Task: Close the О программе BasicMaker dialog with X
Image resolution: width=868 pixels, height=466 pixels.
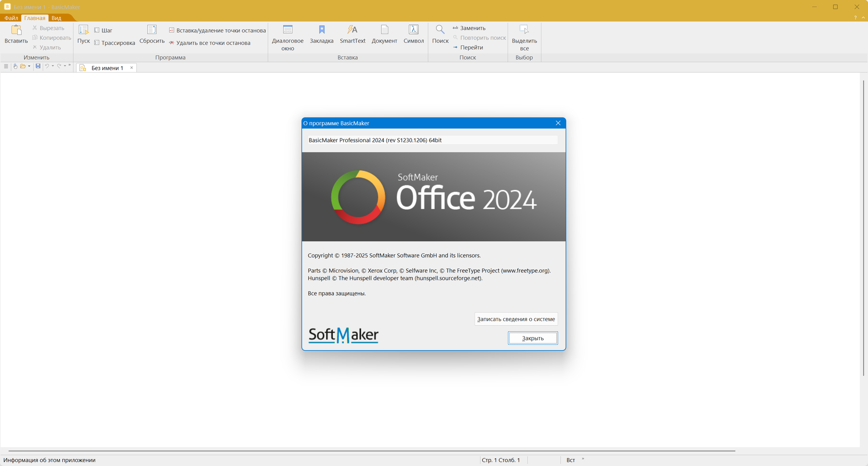Action: pyautogui.click(x=558, y=123)
